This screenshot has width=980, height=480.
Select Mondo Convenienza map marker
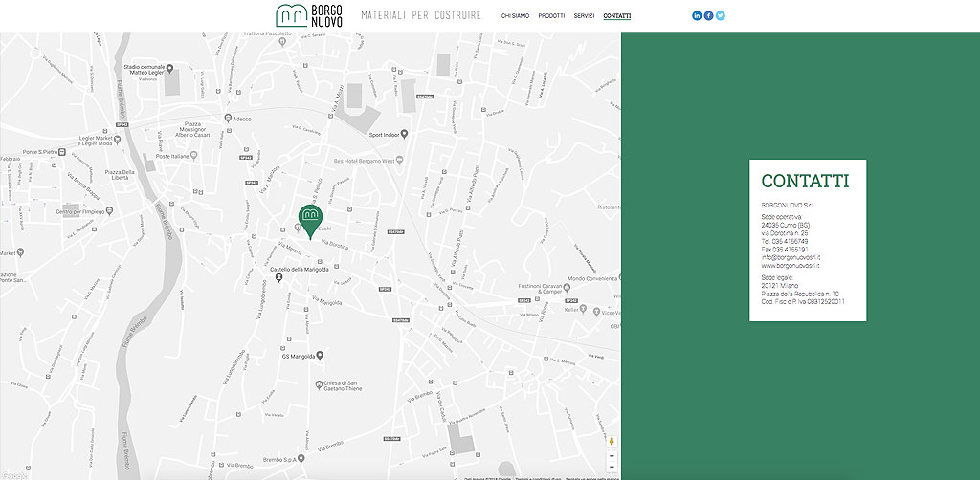coord(620,277)
